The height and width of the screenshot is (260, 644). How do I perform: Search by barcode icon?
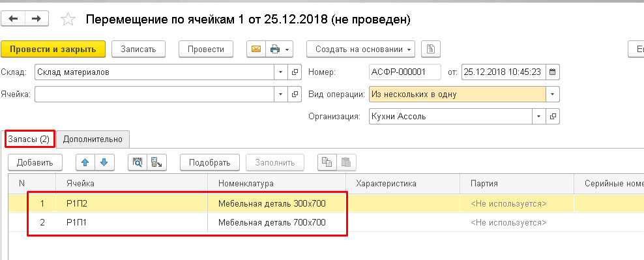[x=137, y=162]
